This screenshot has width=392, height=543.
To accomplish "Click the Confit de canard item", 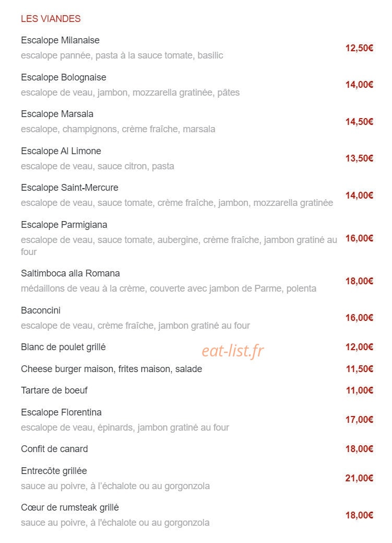I will (54, 449).
